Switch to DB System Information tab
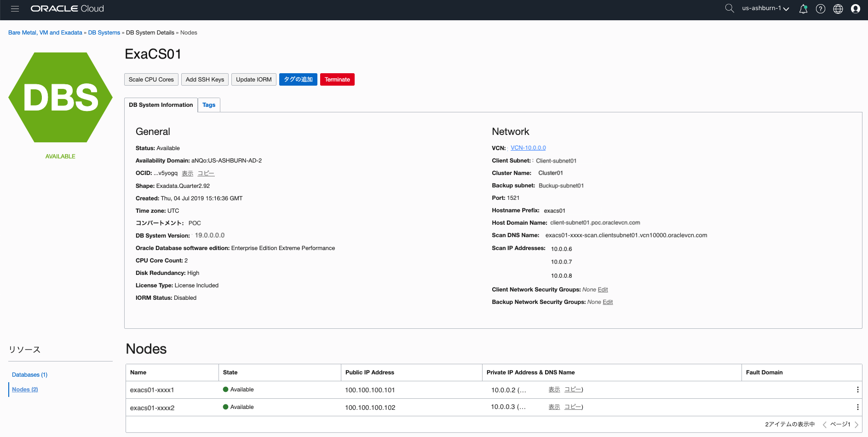 coord(161,105)
